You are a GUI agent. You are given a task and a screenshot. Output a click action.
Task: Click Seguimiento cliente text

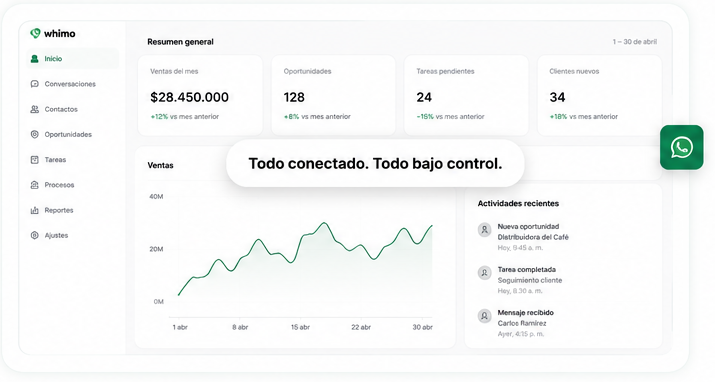(529, 280)
